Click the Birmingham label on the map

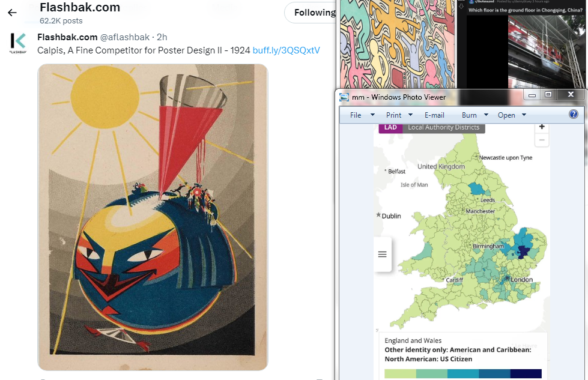[488, 246]
